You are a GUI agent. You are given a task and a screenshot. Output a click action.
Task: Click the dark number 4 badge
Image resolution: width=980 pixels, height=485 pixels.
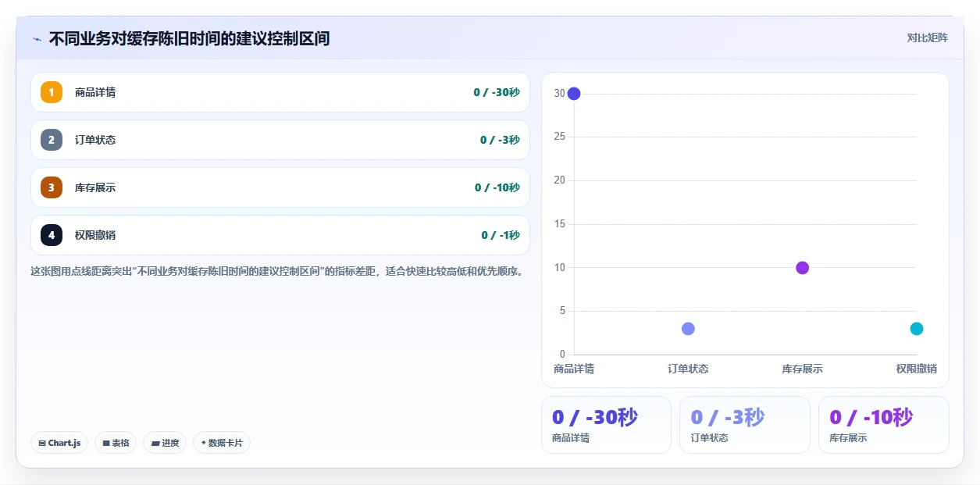(x=52, y=235)
